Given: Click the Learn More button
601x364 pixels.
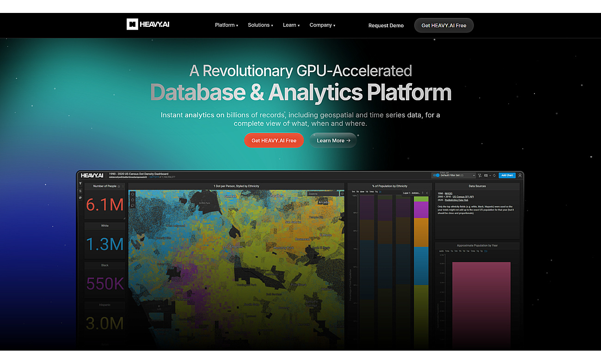Looking at the screenshot, I should pos(333,140).
